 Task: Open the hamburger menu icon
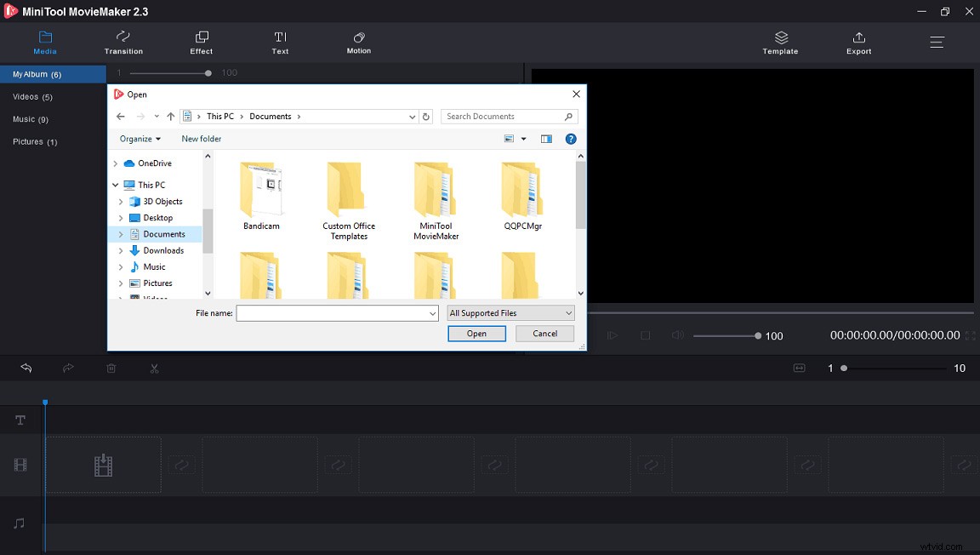(937, 42)
